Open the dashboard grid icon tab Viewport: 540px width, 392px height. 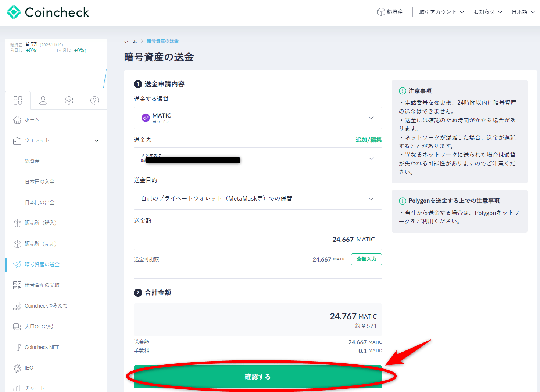(x=18, y=100)
